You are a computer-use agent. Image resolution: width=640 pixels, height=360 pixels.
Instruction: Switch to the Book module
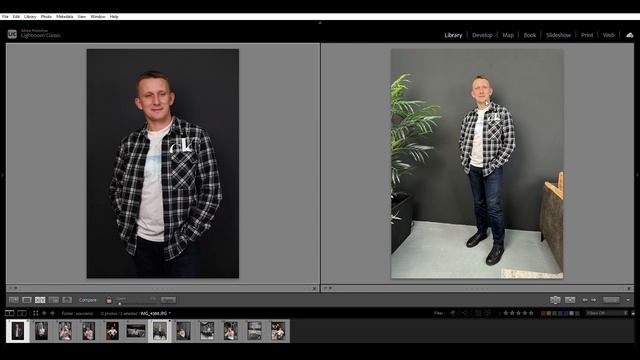530,35
